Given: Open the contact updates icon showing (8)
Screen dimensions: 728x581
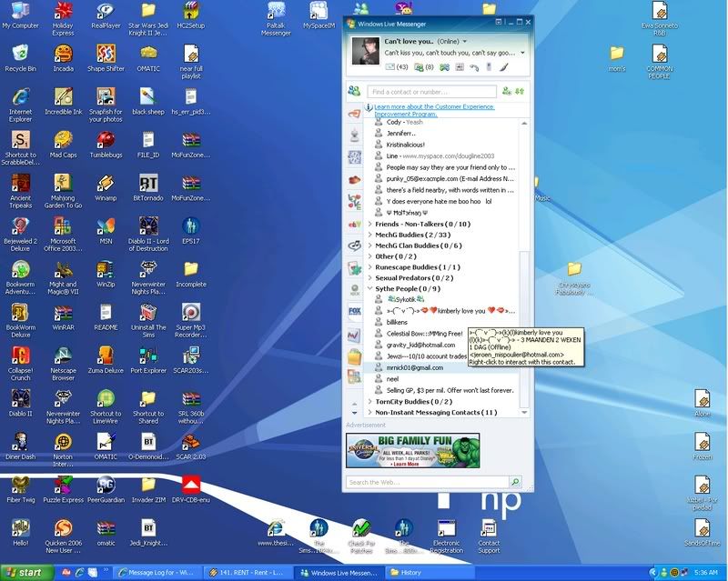Looking at the screenshot, I should [423, 67].
